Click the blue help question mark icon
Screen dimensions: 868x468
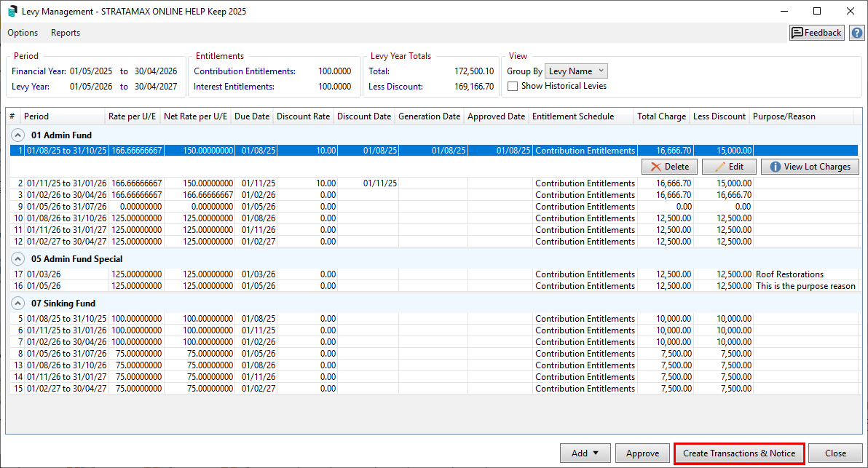tap(856, 33)
